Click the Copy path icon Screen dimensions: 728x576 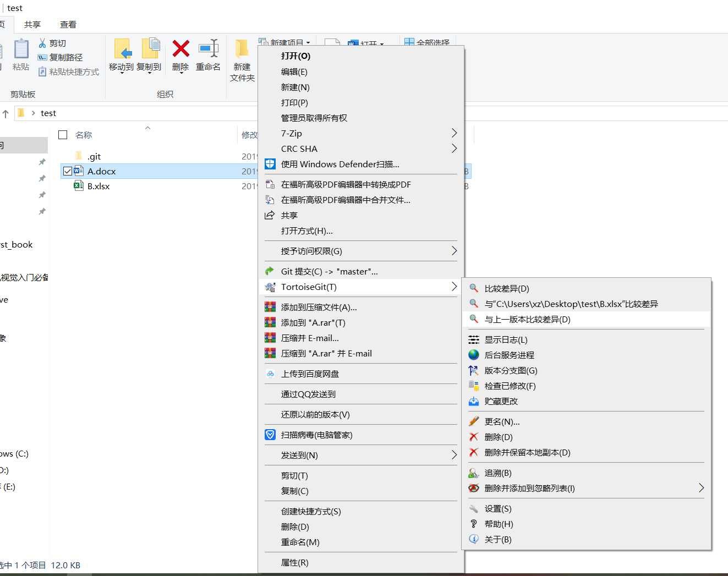(x=42, y=57)
